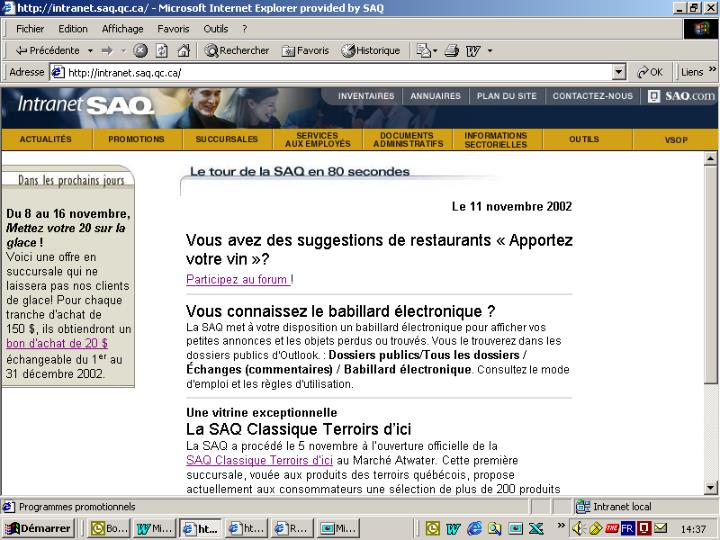Switch to the Bo... taskbar window

110,529
